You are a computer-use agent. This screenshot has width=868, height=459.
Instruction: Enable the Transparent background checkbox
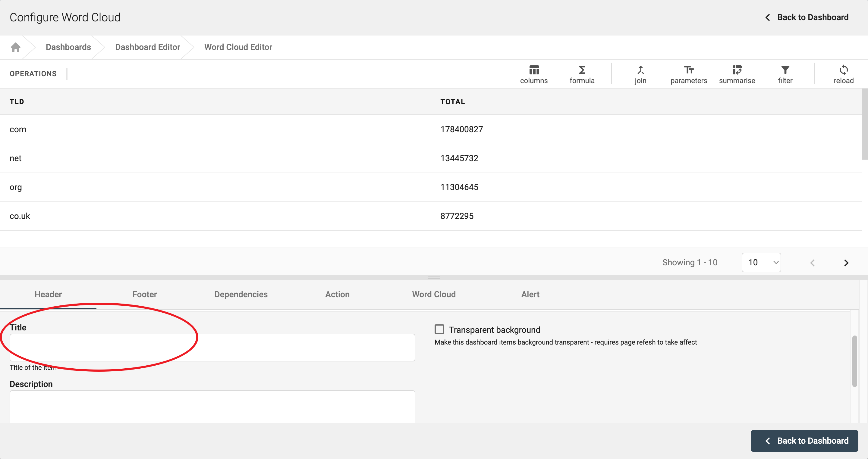click(x=439, y=329)
